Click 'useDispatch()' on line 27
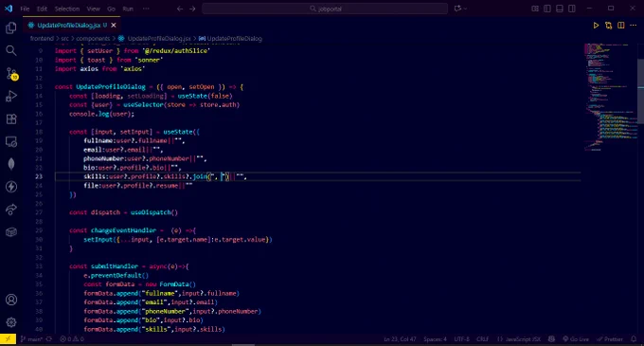This screenshot has width=644, height=346. [154, 212]
